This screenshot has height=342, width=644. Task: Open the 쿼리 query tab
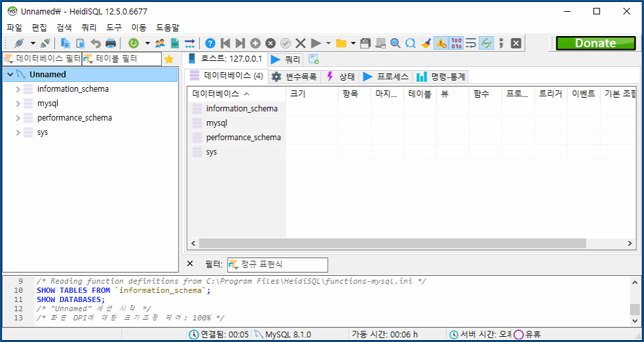pos(285,59)
